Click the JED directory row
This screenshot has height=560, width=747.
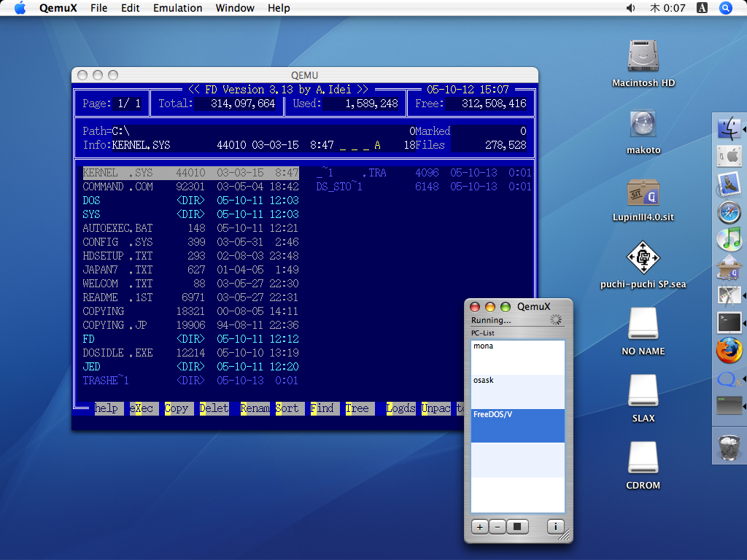(190, 367)
